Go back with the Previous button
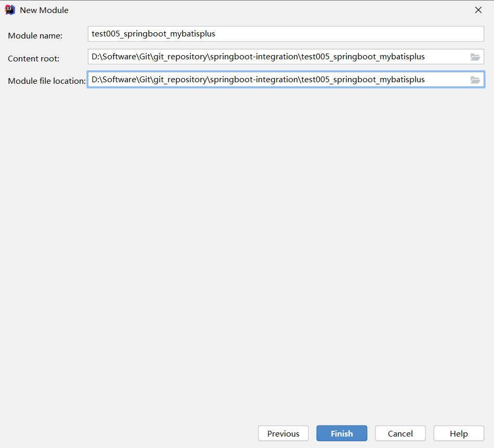 [x=283, y=433]
